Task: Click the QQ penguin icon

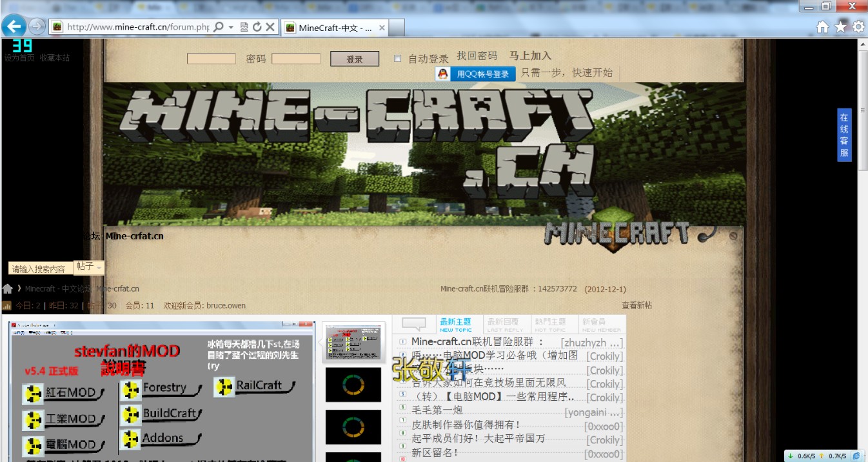Action: coord(442,74)
